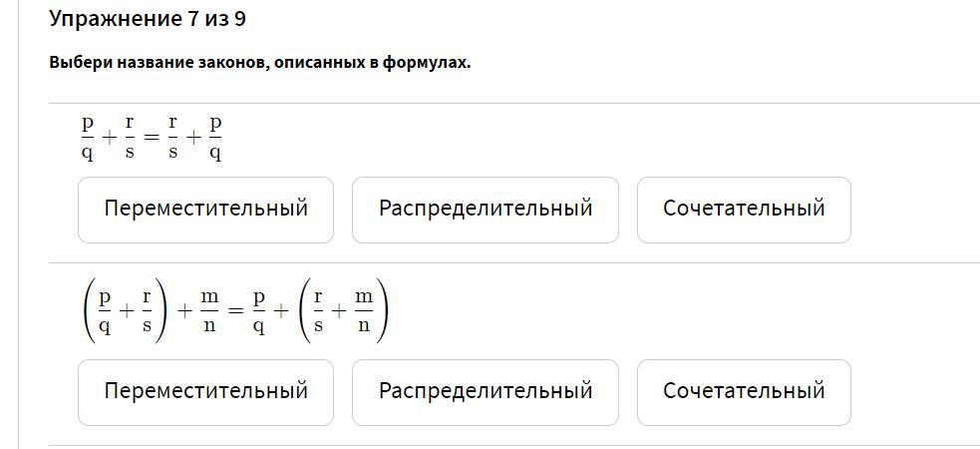
Task: Click the equals sign in the first formula
Action: [151, 139]
